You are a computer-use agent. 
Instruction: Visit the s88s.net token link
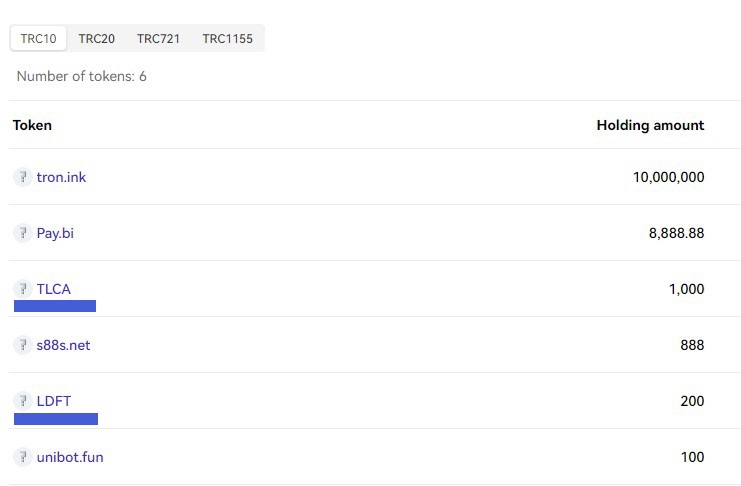63,345
